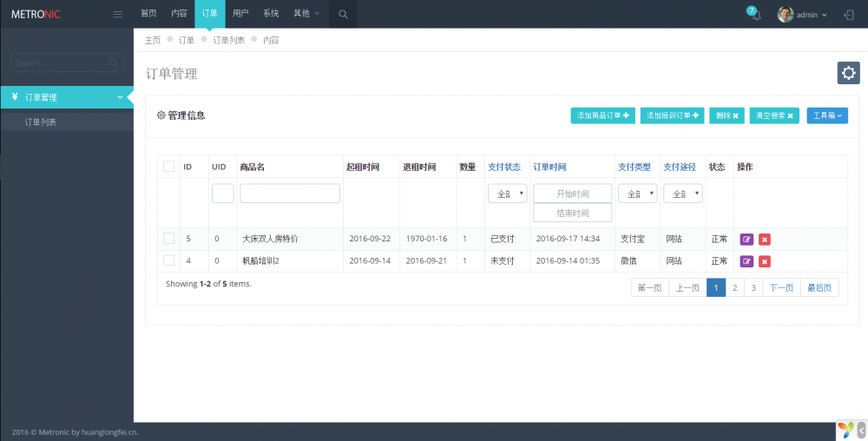Click product name 大床双人房特价
This screenshot has width=868, height=441.
(x=270, y=239)
